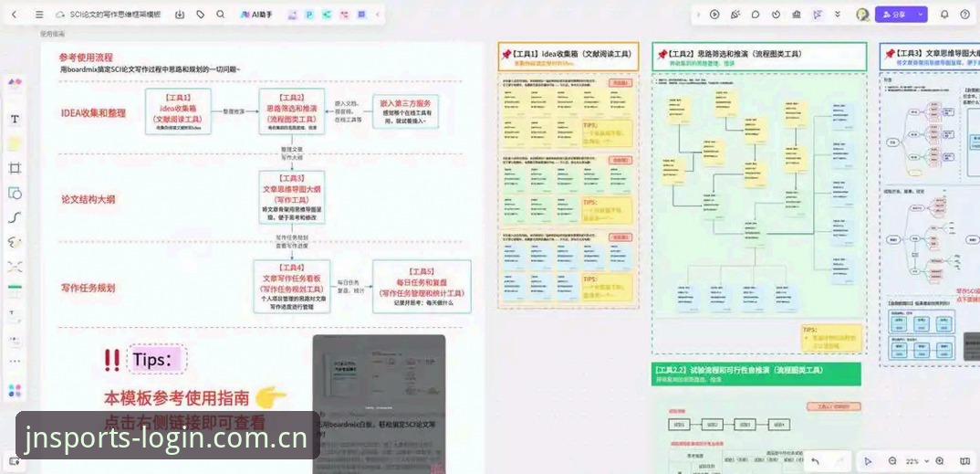
Task: Click the 本模板参考使用指南 text
Action: (176, 397)
